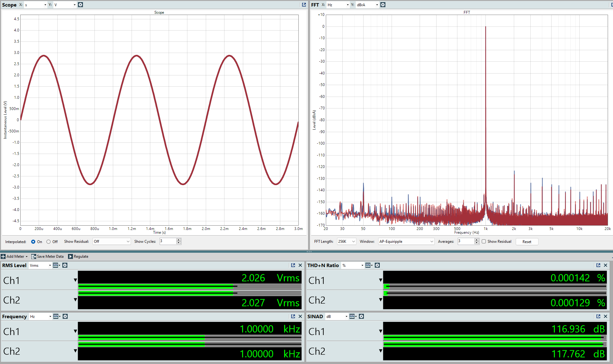Open Scope panel settings gear

80,5
